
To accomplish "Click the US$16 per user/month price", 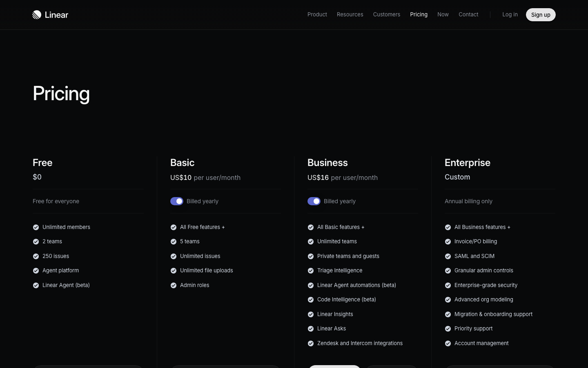I will (x=343, y=177).
